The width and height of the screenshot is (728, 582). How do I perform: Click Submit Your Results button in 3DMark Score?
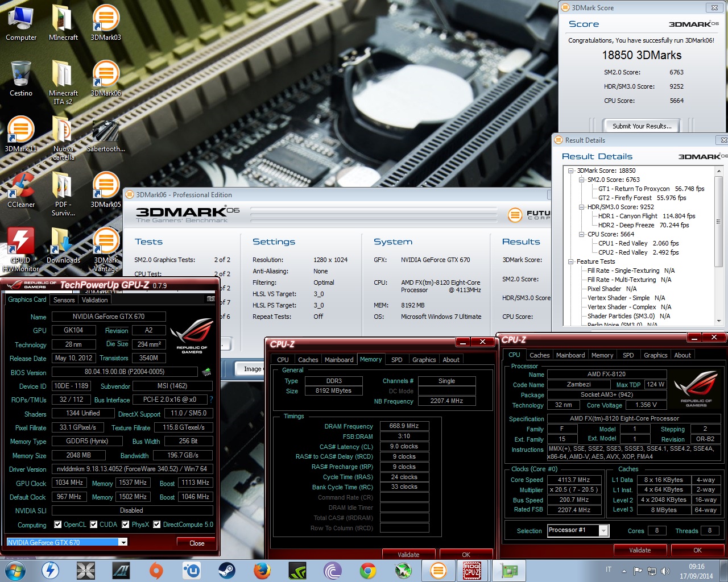(x=642, y=126)
